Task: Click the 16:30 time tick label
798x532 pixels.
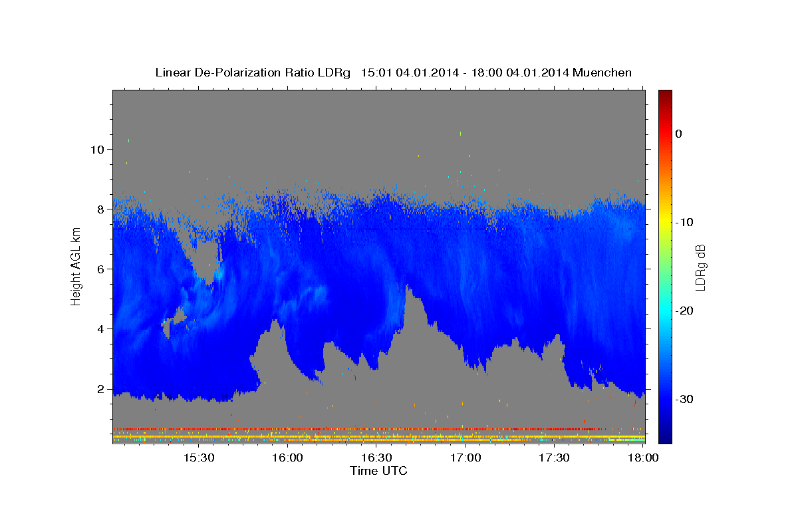Action: tap(377, 458)
